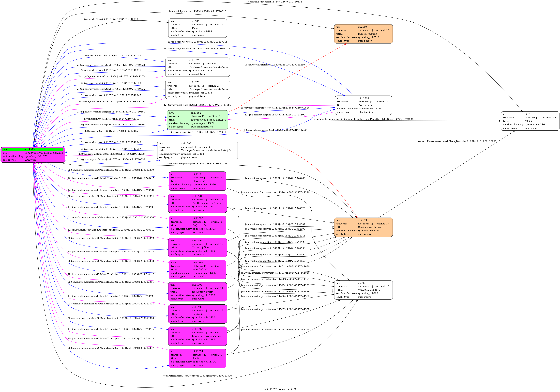
Task: Click the Το όνειρο work node
Action: 197,314
